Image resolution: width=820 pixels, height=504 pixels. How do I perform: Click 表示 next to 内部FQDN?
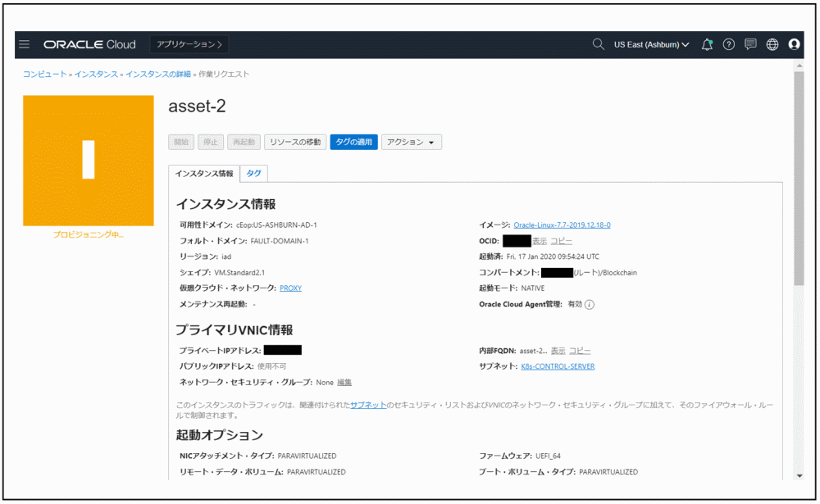pyautogui.click(x=558, y=351)
